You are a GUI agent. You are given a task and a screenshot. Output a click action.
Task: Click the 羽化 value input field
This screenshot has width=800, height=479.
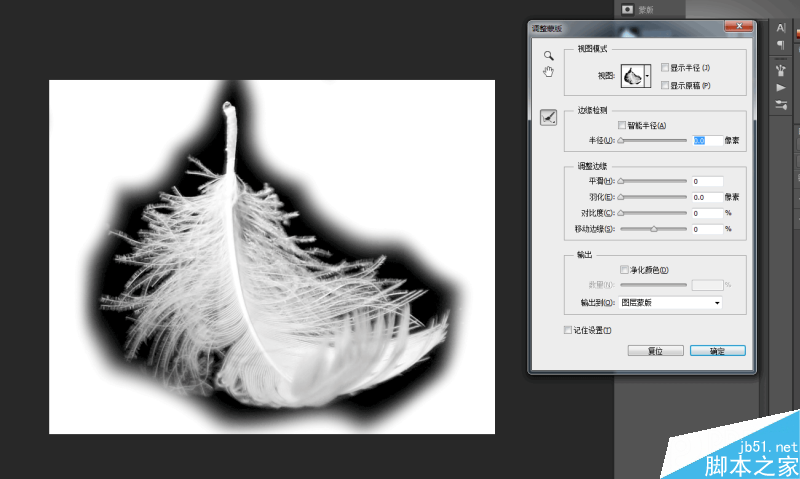[707, 197]
